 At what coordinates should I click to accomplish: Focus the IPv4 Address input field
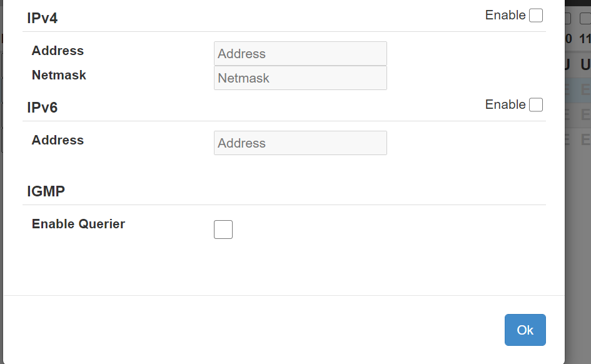pyautogui.click(x=300, y=54)
